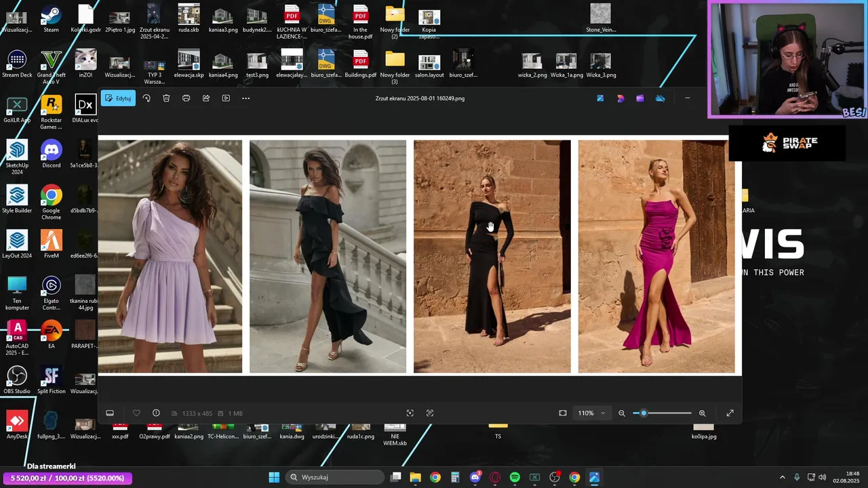This screenshot has height=488, width=868.
Task: Open the Windows Start menu
Action: [x=274, y=477]
